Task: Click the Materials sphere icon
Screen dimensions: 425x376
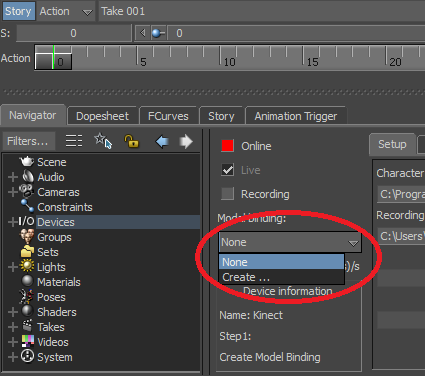Action: pos(27,281)
